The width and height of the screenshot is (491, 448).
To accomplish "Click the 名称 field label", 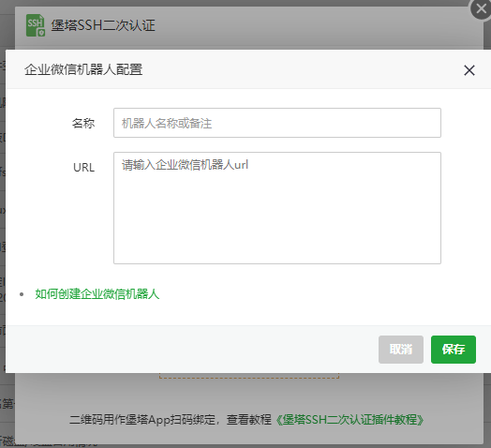I will click(83, 123).
